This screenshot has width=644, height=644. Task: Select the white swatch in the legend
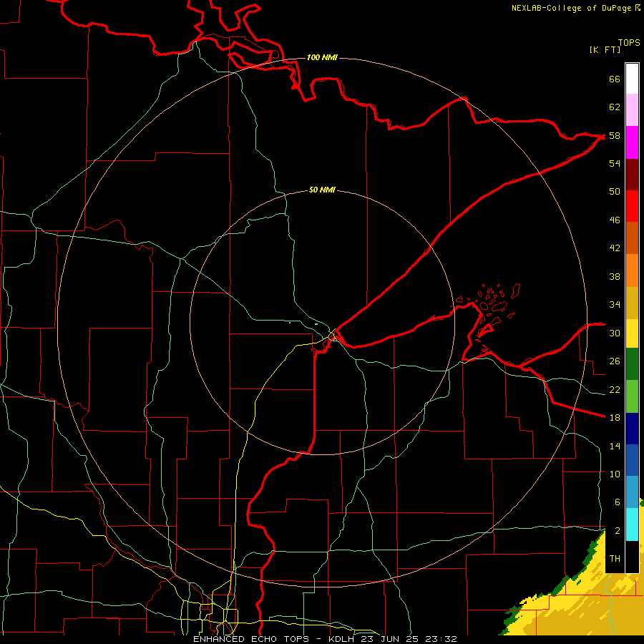pyautogui.click(x=632, y=79)
